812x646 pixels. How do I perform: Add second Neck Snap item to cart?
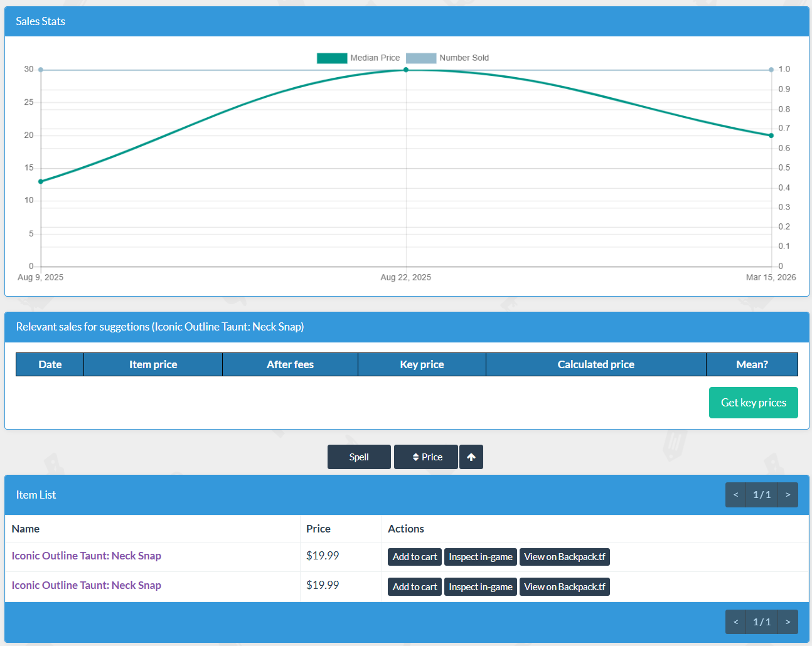(415, 587)
